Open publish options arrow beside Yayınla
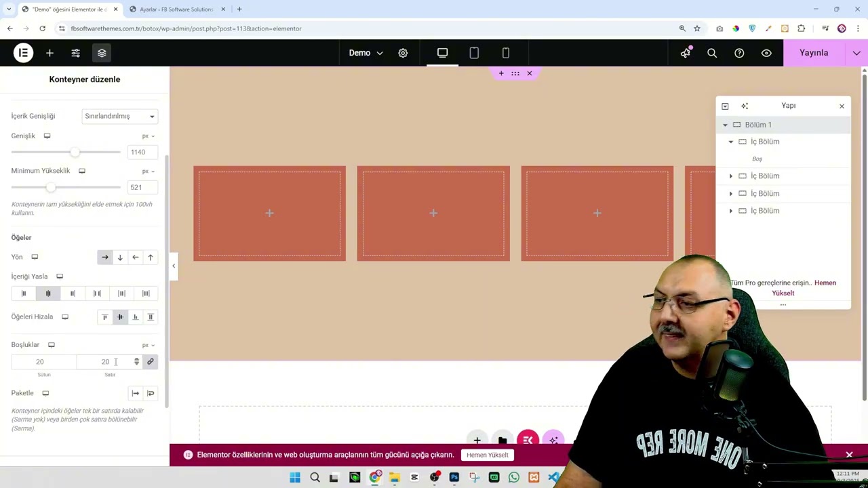The width and height of the screenshot is (868, 488). [x=857, y=53]
